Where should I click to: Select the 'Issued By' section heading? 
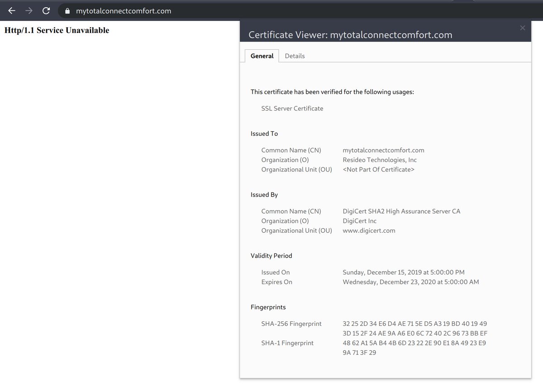[264, 195]
